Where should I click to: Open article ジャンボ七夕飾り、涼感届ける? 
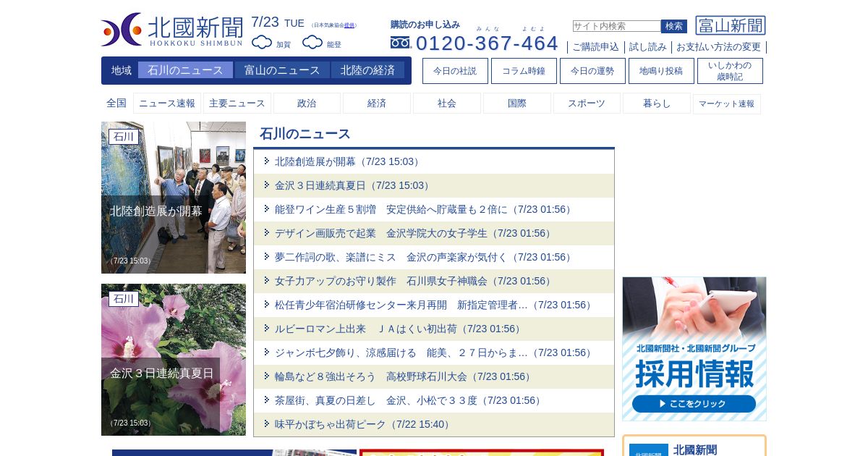point(433,352)
